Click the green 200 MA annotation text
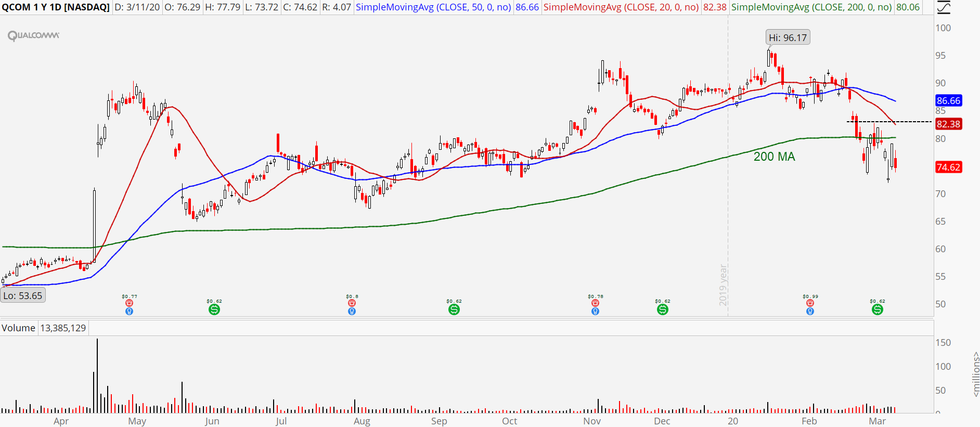 pyautogui.click(x=775, y=157)
